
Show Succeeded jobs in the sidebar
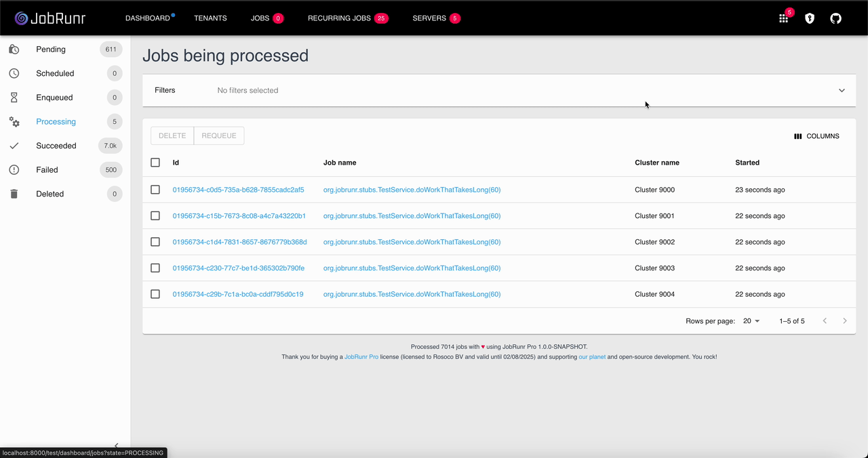(x=56, y=146)
